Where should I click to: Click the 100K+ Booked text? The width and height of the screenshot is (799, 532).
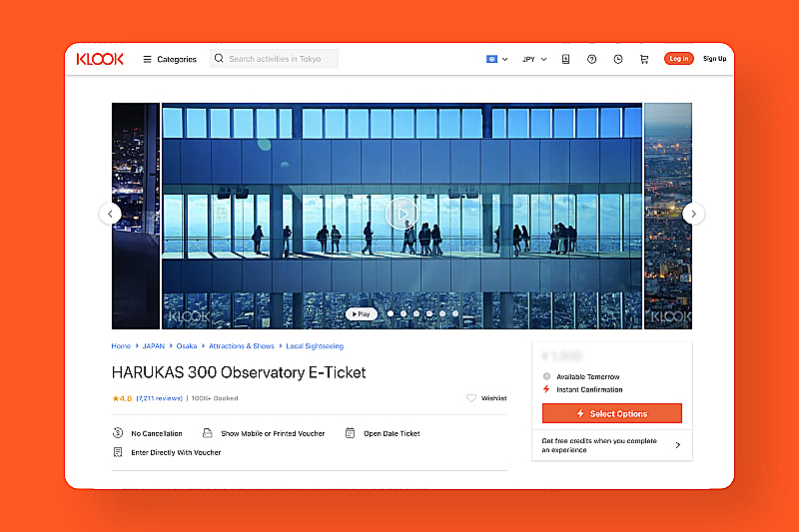(215, 398)
